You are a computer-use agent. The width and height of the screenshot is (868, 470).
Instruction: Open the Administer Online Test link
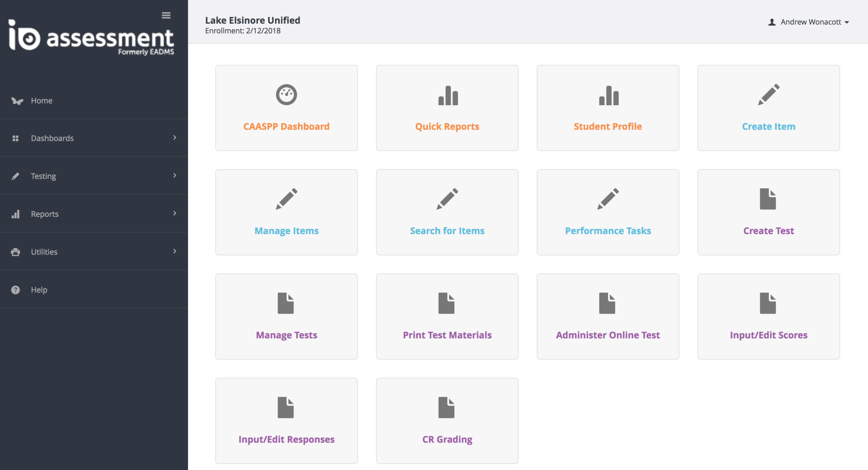tap(608, 335)
